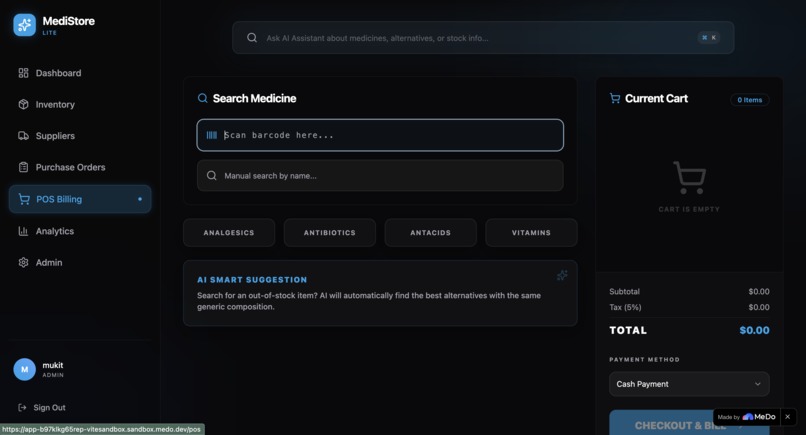Click the Command-K shortcut badge
The image size is (806, 435).
[x=709, y=38]
